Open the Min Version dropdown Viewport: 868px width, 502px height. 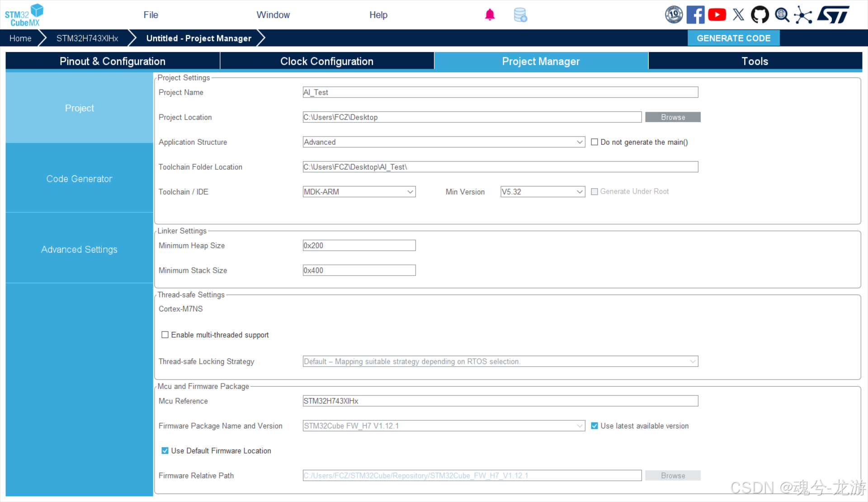tap(580, 192)
